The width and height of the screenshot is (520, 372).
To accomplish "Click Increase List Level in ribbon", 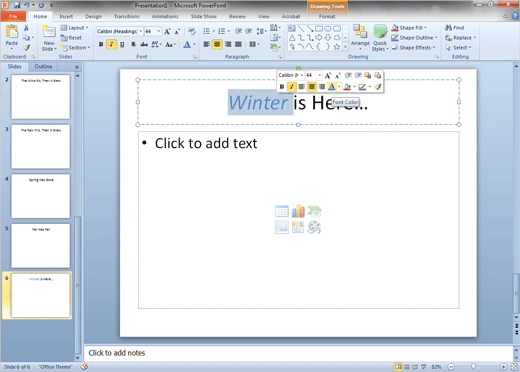I will click(x=249, y=31).
